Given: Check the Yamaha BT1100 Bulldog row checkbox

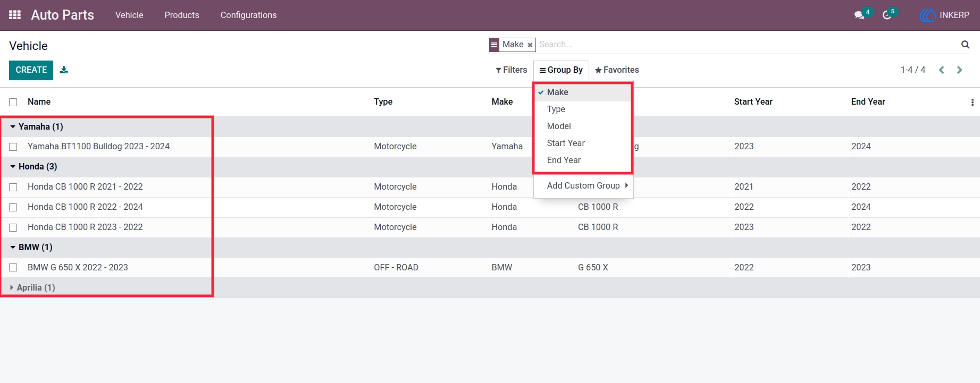Looking at the screenshot, I should coord(13,147).
